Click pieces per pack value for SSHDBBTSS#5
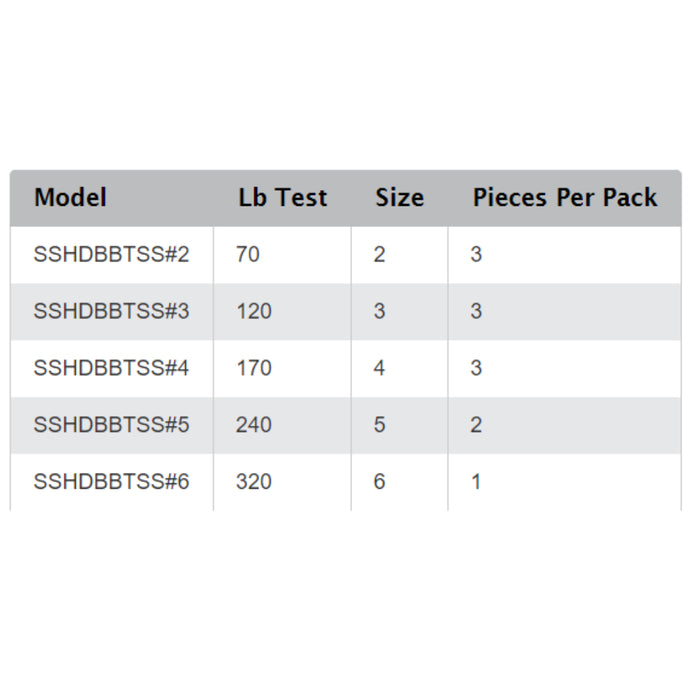Image resolution: width=700 pixels, height=700 pixels. tap(476, 425)
